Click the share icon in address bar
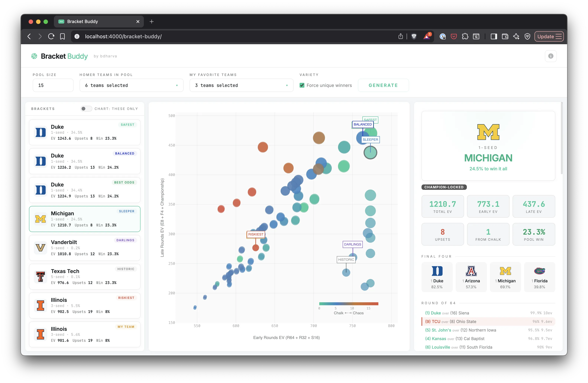 point(400,37)
